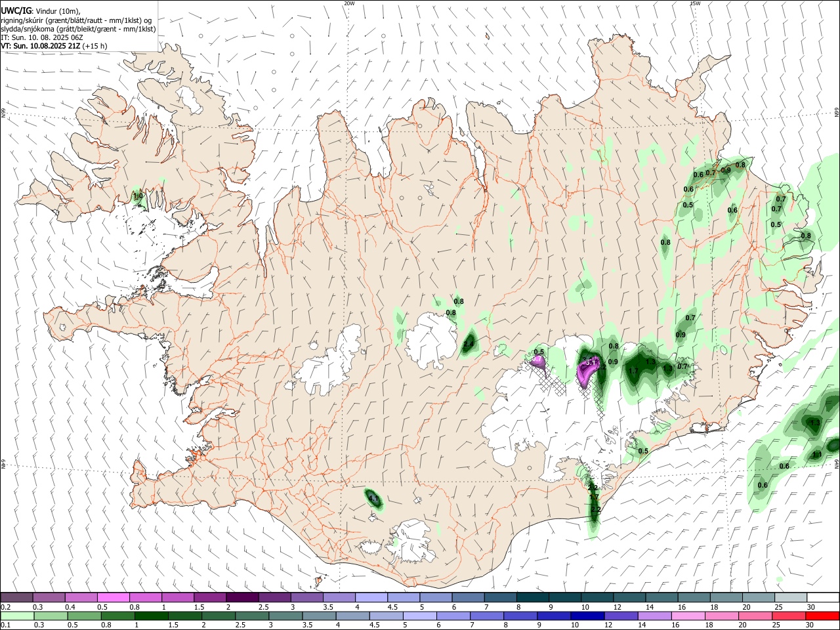The width and height of the screenshot is (840, 630).
Task: Click the 0.2 swatch in the upper purple legend
Action: pos(16,597)
